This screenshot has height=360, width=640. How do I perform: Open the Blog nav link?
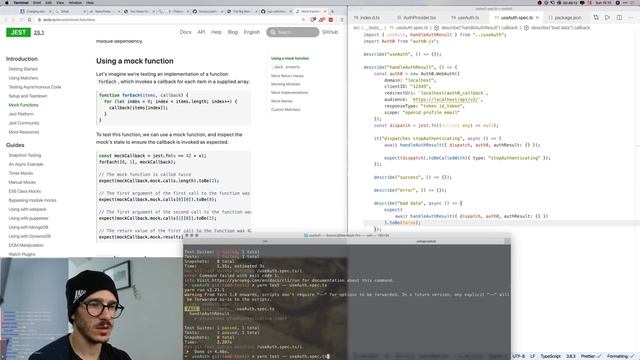[233, 32]
